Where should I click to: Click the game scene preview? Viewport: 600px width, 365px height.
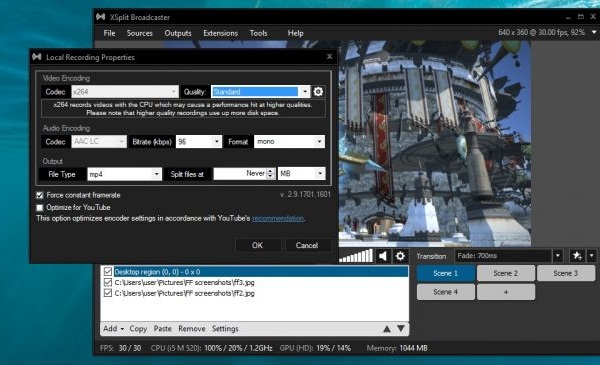click(x=435, y=144)
